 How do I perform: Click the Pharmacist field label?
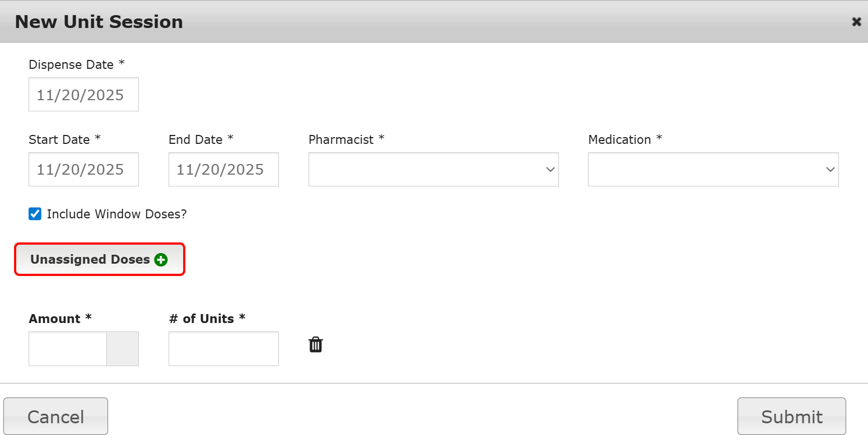[x=341, y=139]
